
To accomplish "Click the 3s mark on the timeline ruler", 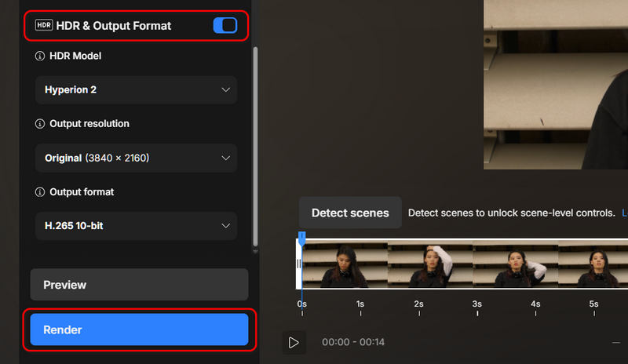I will click(x=477, y=308).
